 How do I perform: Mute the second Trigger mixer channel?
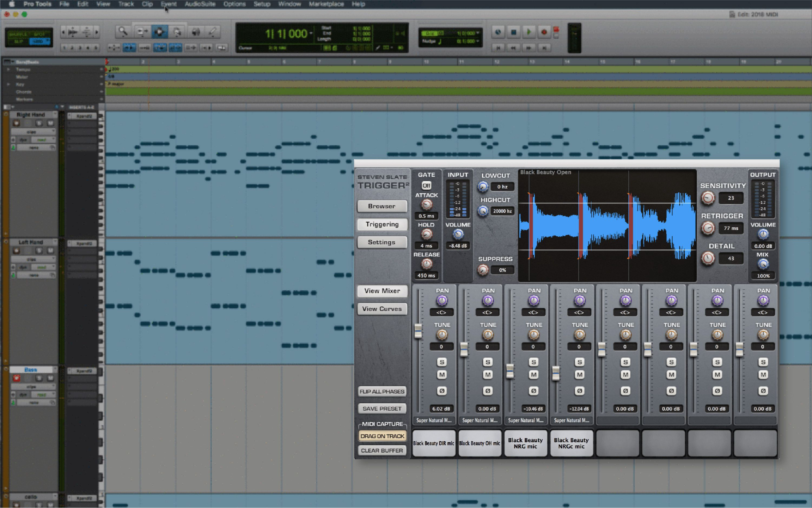488,375
